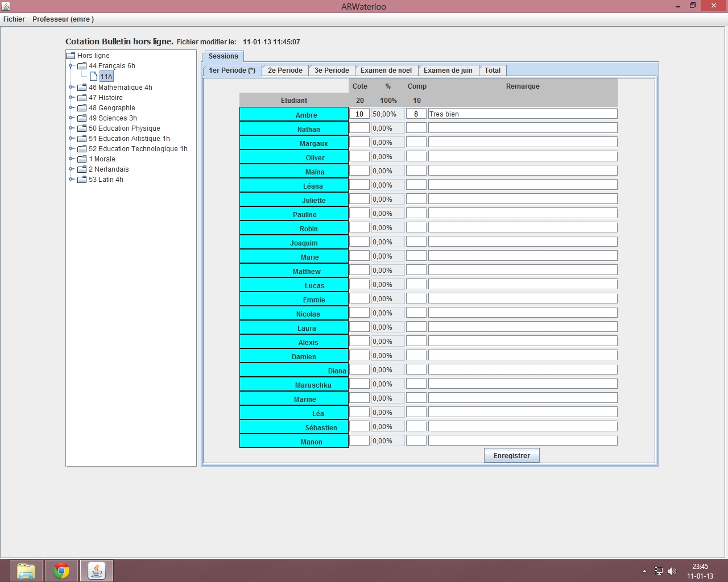Screen dimensions: 728x582
Task: Click the 11A document file icon
Action: click(x=93, y=76)
